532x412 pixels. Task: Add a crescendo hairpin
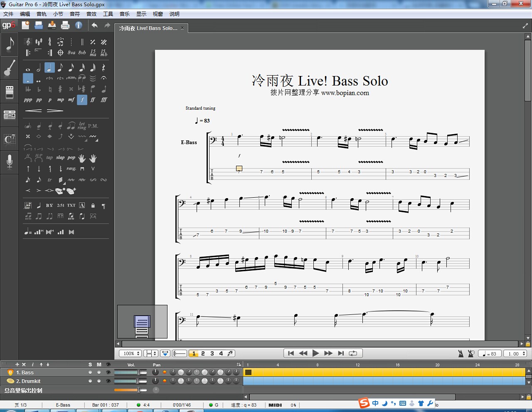click(33, 110)
